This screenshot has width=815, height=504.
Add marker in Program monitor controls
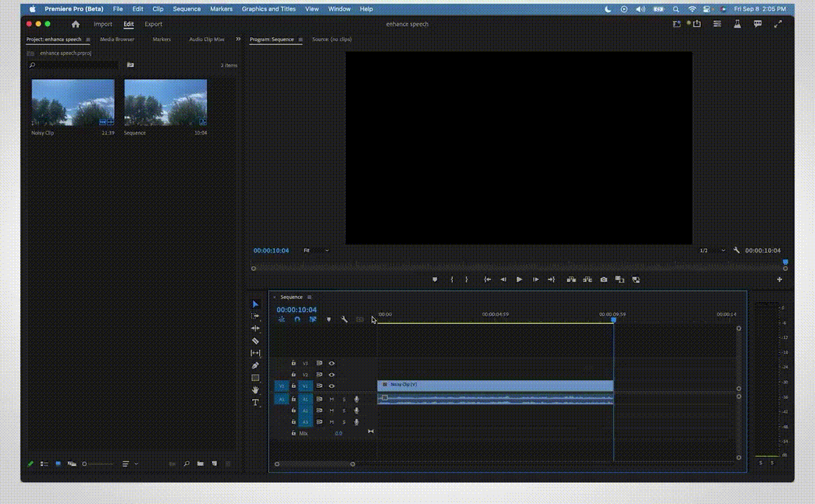coord(435,279)
